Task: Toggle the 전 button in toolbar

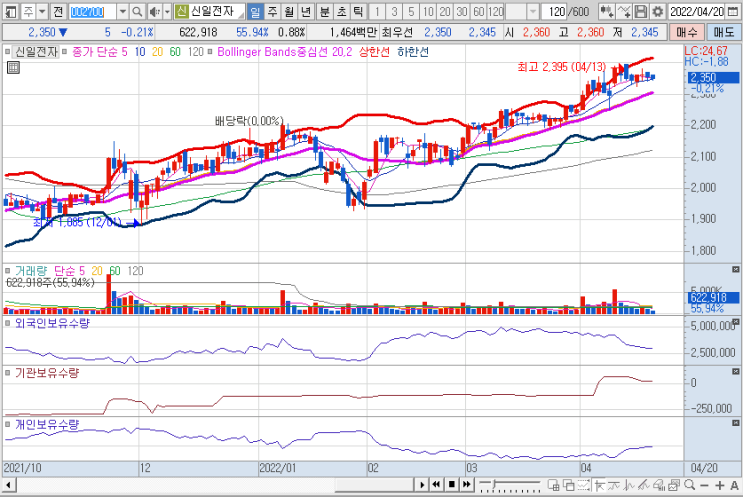Action: click(x=58, y=11)
